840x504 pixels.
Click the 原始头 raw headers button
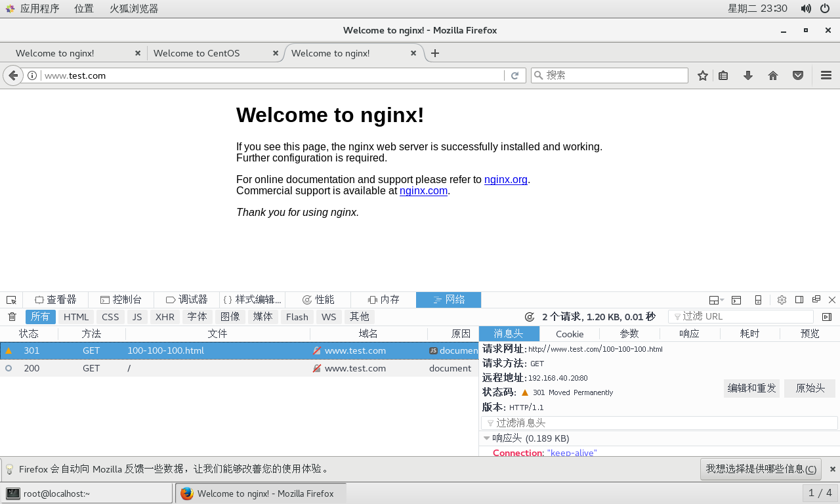click(810, 388)
